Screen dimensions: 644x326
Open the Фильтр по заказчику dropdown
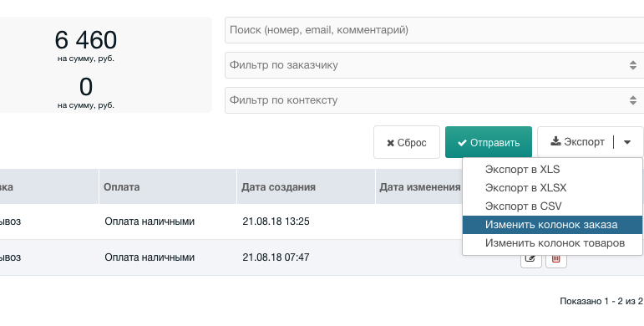coord(434,65)
